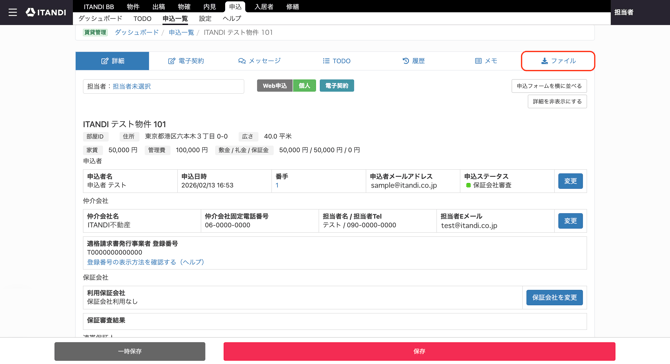Change the 申込ステータス with 変更 button
Screen dimensions: 670x364
tap(570, 181)
